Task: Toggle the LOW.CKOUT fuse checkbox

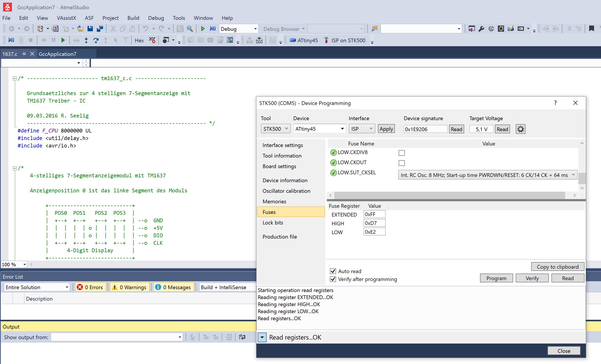Action: (x=401, y=163)
